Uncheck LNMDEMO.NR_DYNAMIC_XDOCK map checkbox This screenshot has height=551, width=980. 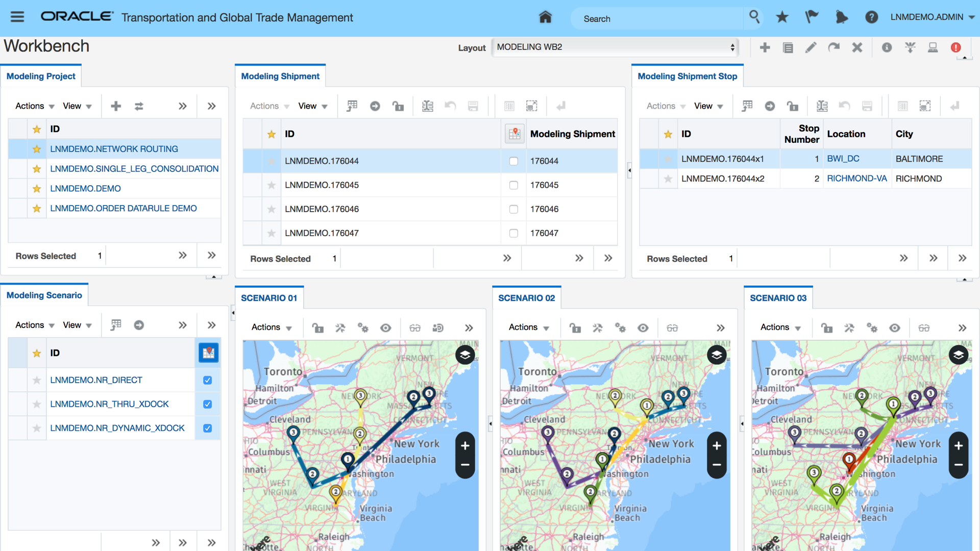click(x=207, y=428)
